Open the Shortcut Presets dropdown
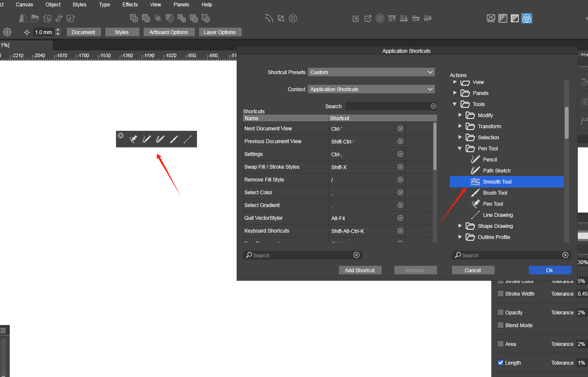588x377 pixels. [371, 72]
